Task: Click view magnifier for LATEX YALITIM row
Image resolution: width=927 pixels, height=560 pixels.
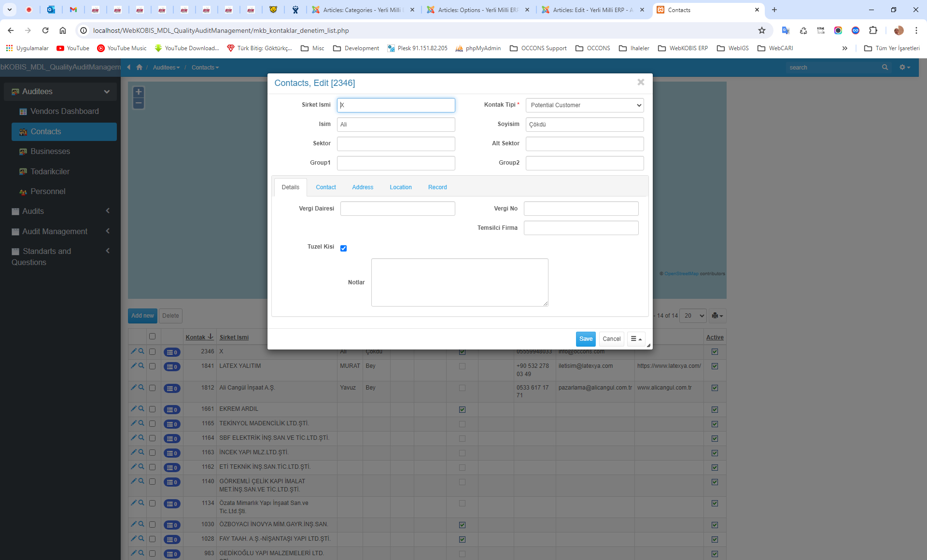Action: [141, 365]
